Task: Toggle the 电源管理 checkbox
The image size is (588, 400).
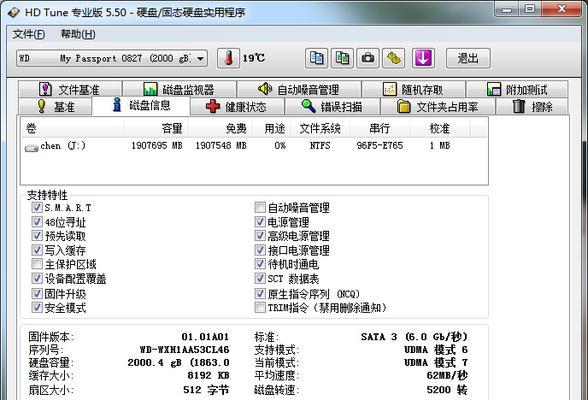Action: coord(260,222)
